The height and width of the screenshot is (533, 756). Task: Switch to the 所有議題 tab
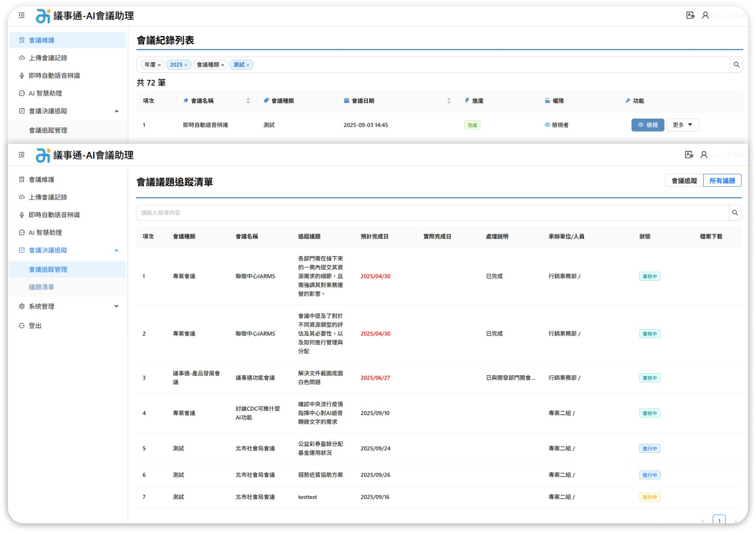722,181
